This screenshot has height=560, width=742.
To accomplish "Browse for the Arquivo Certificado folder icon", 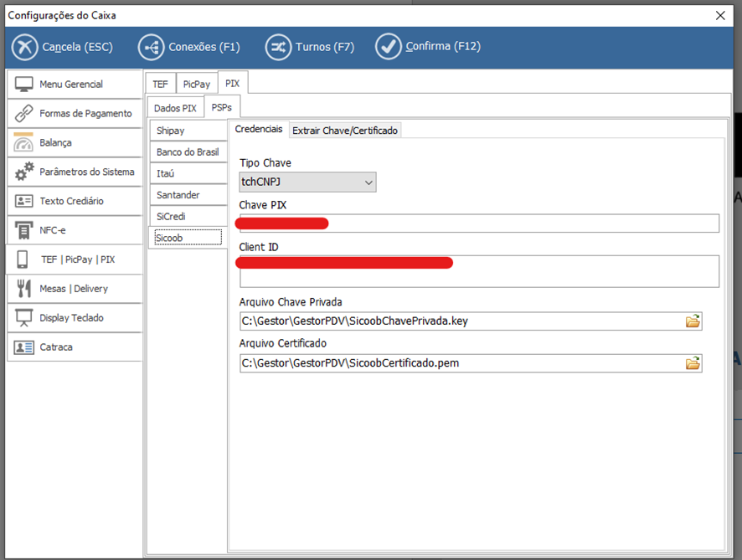I will [693, 363].
